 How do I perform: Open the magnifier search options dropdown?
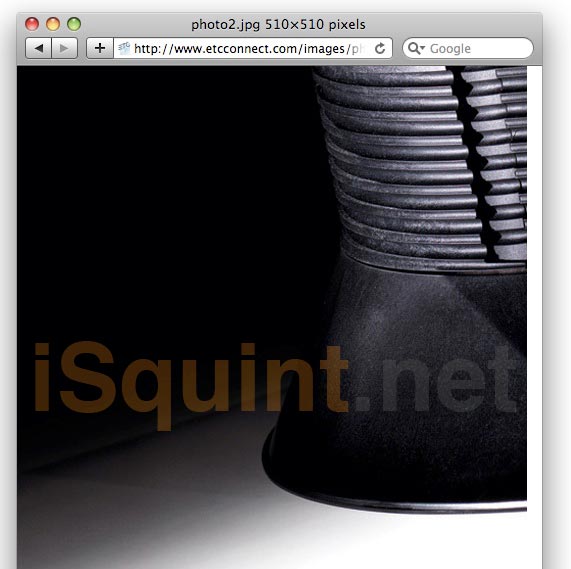pyautogui.click(x=416, y=48)
